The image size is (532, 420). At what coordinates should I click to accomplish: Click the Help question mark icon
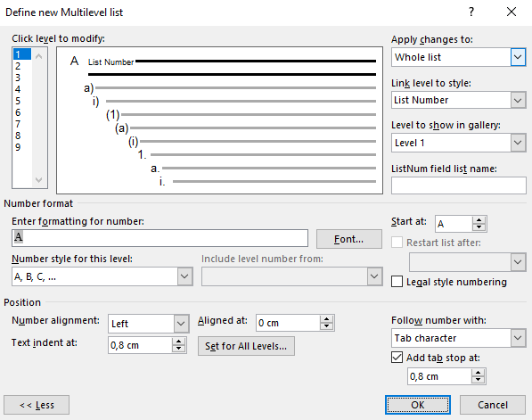471,12
